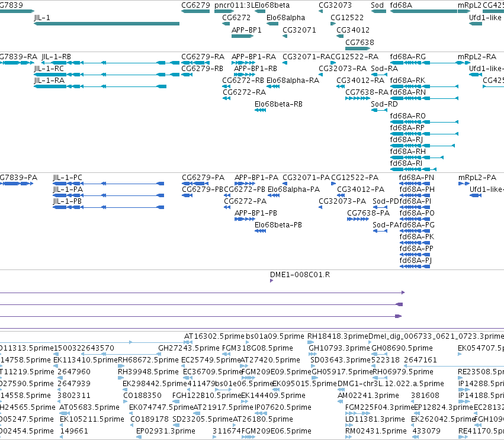Select the IP07620.5prime EST label
Image resolution: width=504 pixels, height=440 pixels.
(283, 407)
